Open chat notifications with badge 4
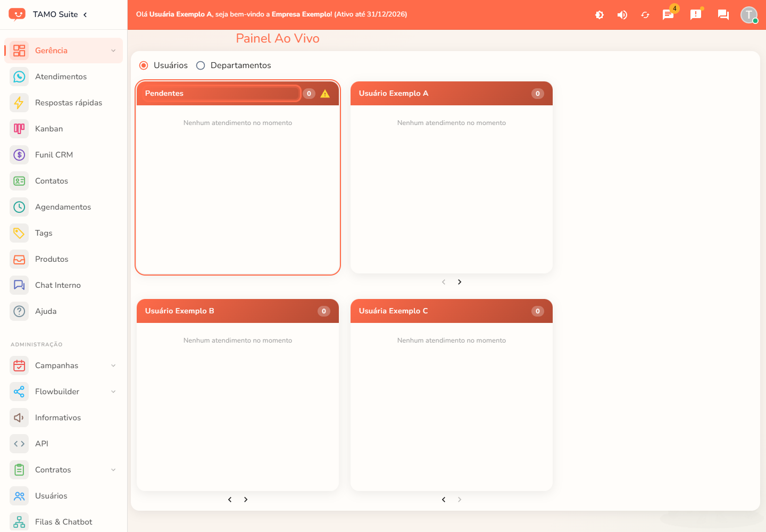Screen dimensions: 766x532 tap(668, 14)
